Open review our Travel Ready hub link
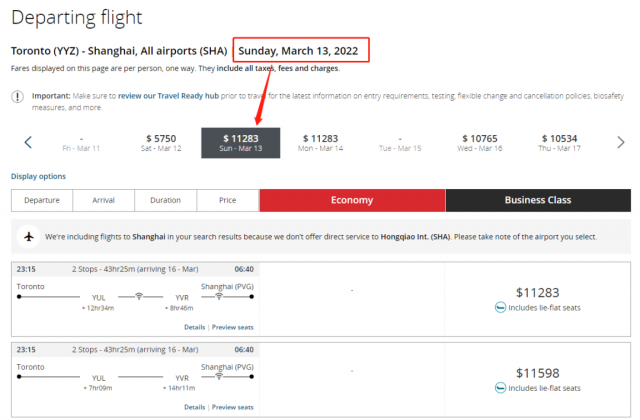The image size is (640, 420). coord(168,96)
